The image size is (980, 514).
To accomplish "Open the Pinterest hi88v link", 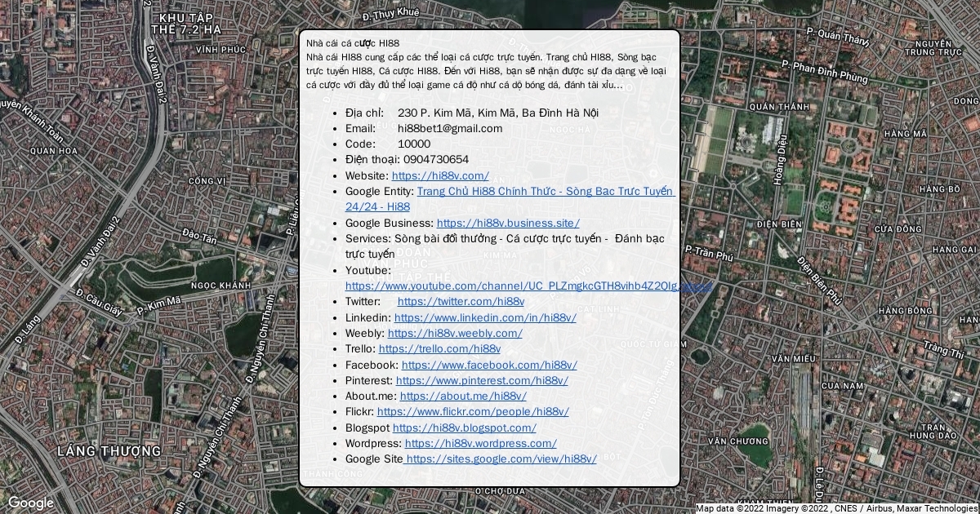I will tap(482, 380).
